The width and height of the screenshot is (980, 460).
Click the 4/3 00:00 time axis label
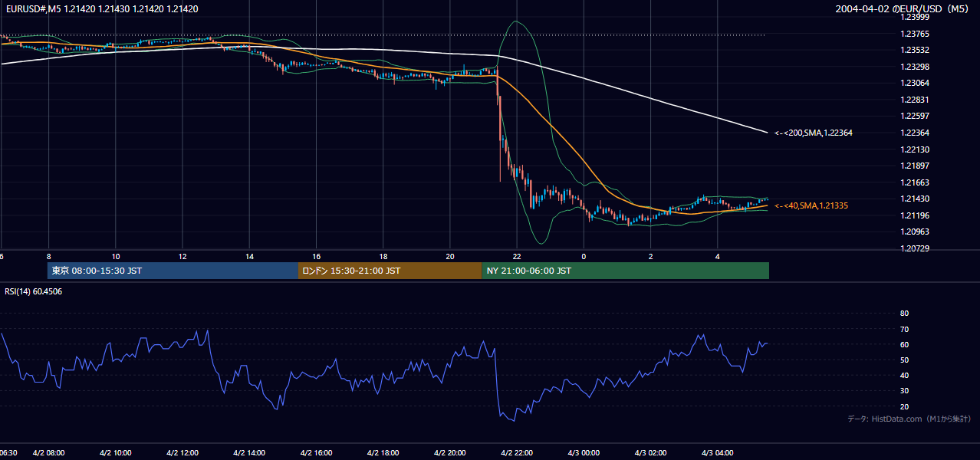[584, 453]
